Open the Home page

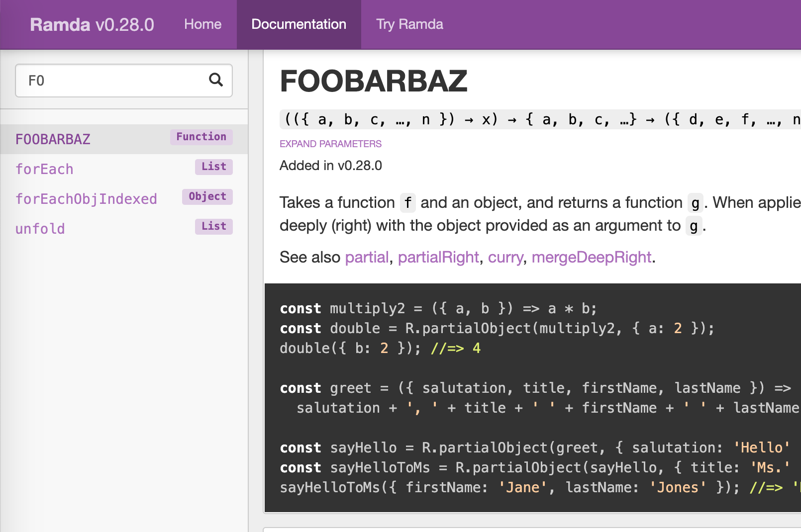[202, 24]
